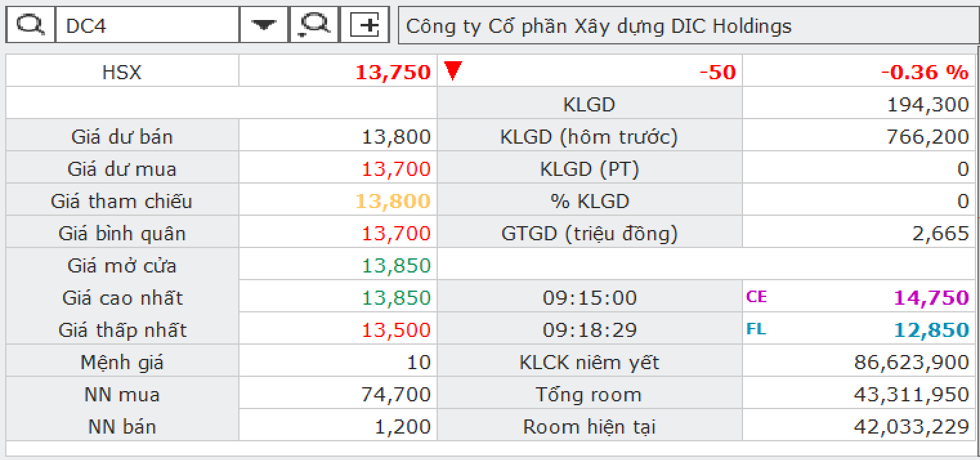
Task: Click the KLCK niêm yết label
Action: pyautogui.click(x=589, y=362)
